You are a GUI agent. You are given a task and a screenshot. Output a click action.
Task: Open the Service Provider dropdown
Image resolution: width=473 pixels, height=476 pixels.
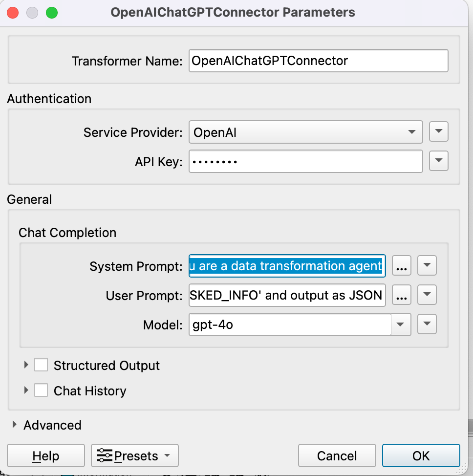coord(305,132)
